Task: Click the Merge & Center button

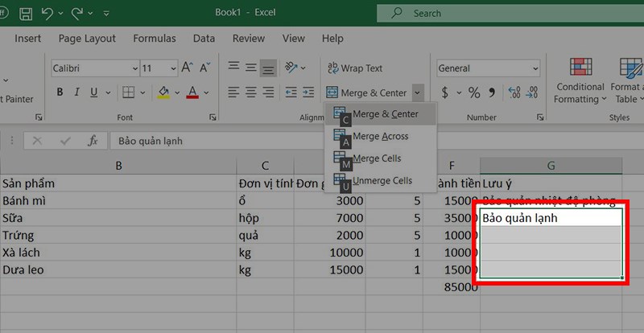Action: pos(368,92)
